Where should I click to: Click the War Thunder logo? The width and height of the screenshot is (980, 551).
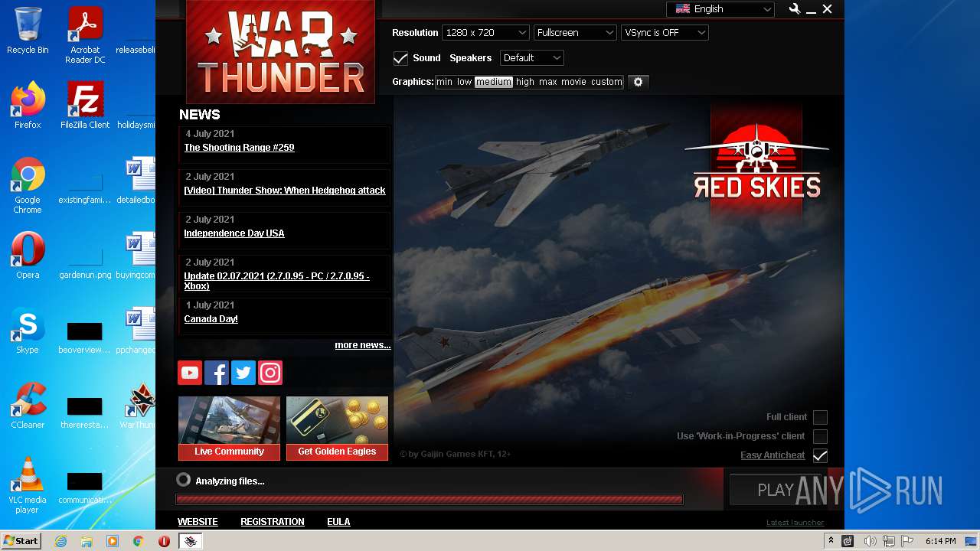coord(280,51)
